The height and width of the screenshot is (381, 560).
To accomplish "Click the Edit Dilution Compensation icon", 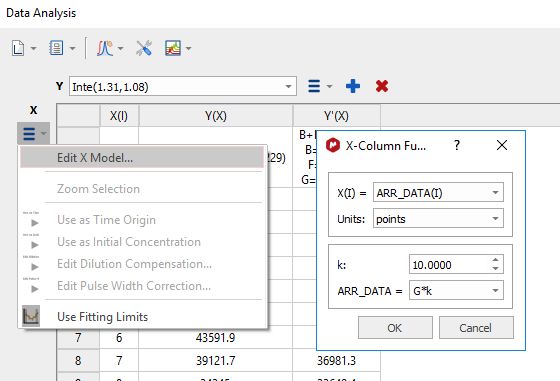I will pos(31,264).
